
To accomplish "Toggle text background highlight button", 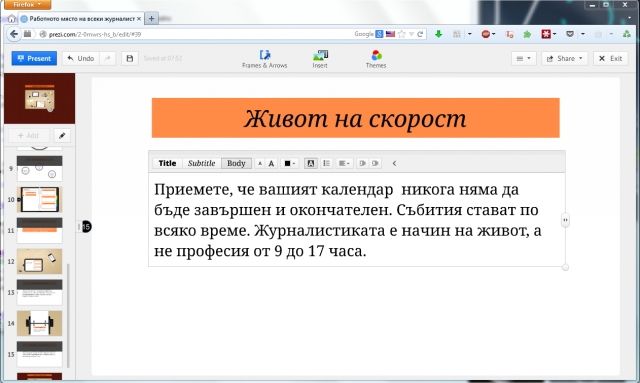I will pos(311,163).
